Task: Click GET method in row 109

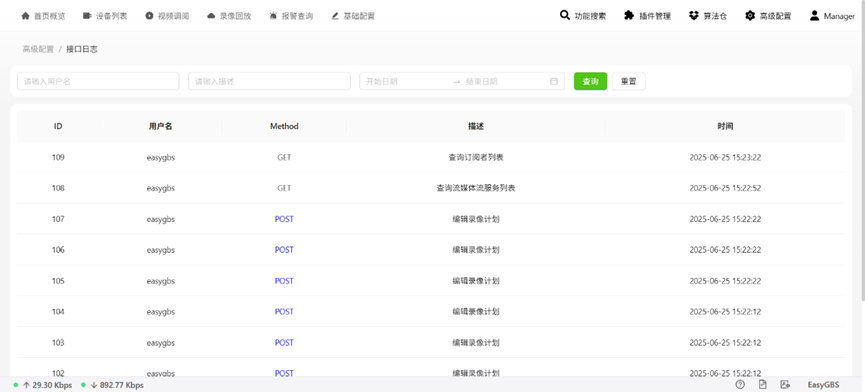Action: 284,157
